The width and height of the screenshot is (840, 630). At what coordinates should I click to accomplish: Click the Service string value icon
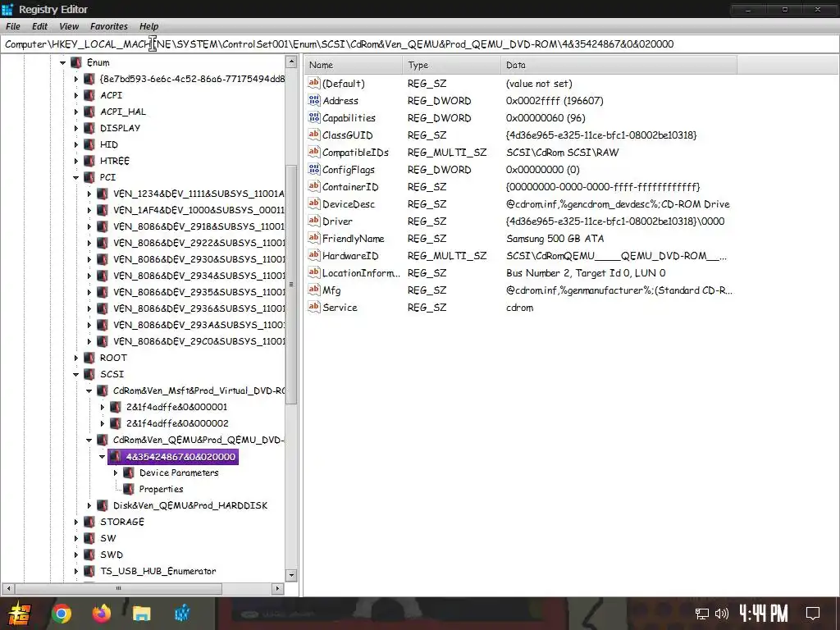point(314,307)
